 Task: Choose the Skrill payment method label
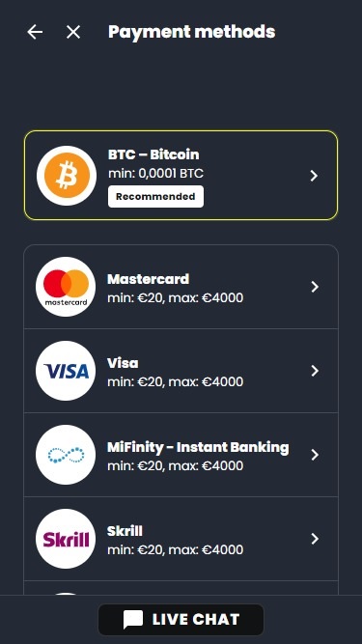click(x=125, y=531)
